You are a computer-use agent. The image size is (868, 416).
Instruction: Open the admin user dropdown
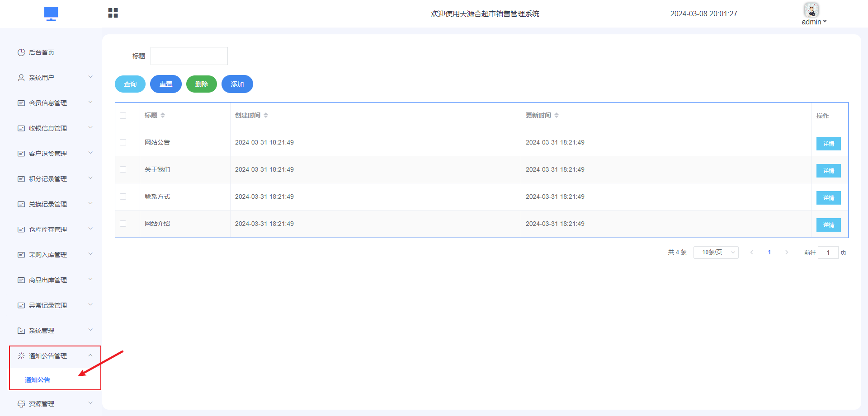click(x=814, y=22)
